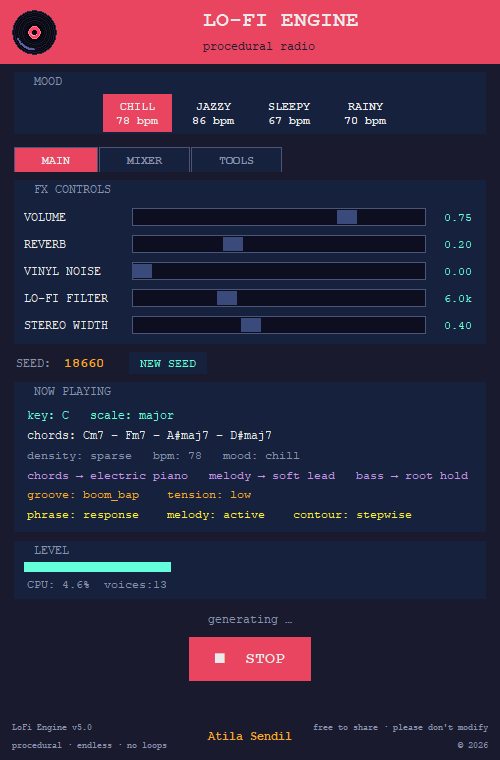Open the MIXER tab
Image resolution: width=500 pixels, height=760 pixels.
tap(144, 160)
